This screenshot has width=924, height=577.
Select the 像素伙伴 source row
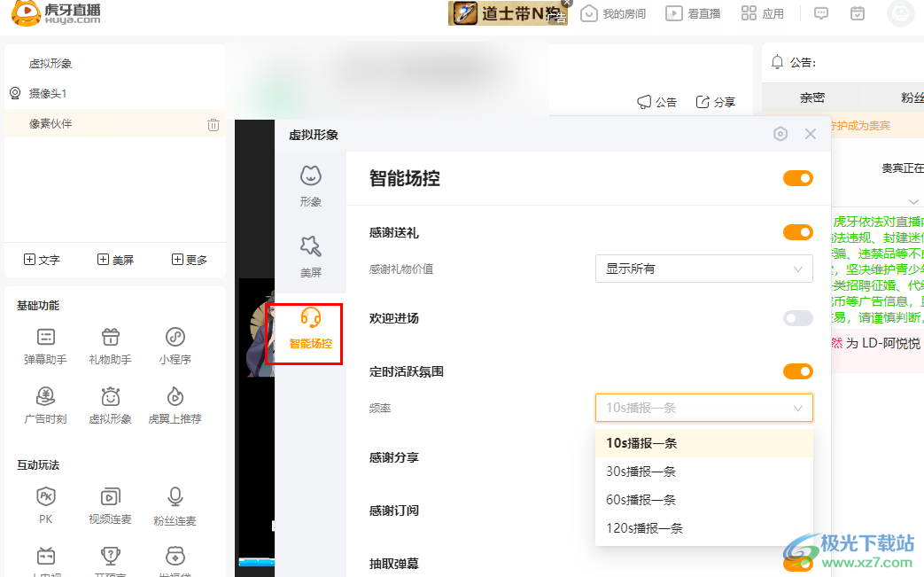115,124
